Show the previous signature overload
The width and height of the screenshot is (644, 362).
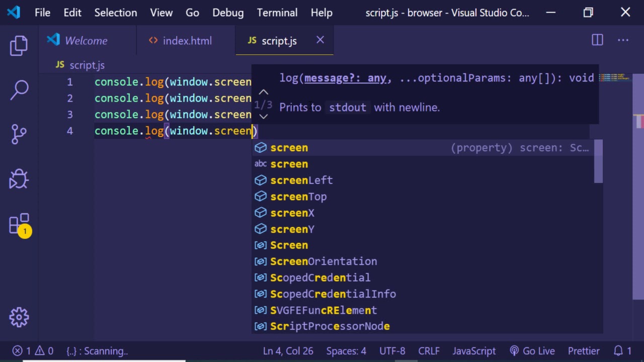263,93
